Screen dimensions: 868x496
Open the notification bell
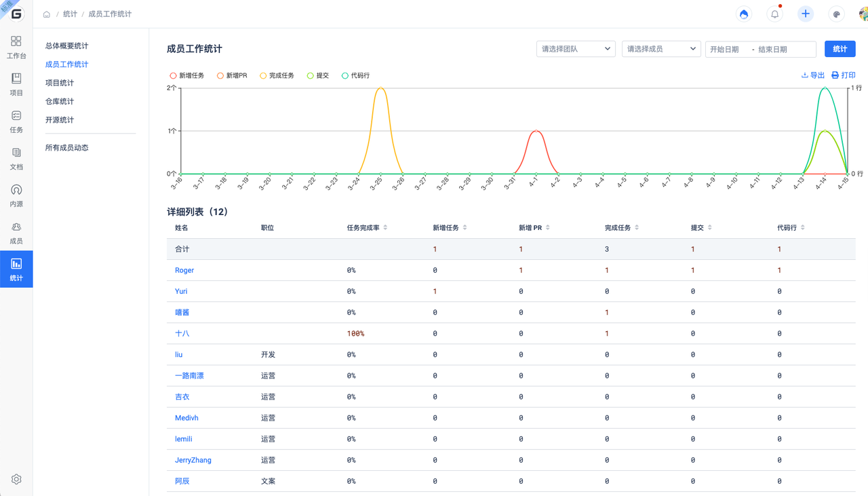tap(774, 14)
